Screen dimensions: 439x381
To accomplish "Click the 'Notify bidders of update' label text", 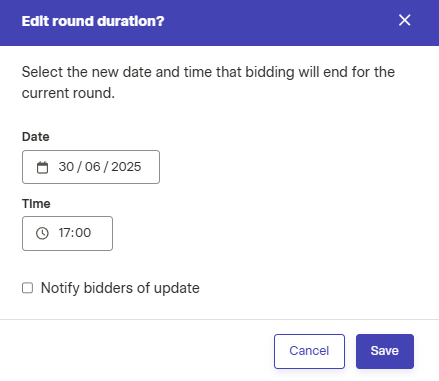I will pyautogui.click(x=120, y=288).
